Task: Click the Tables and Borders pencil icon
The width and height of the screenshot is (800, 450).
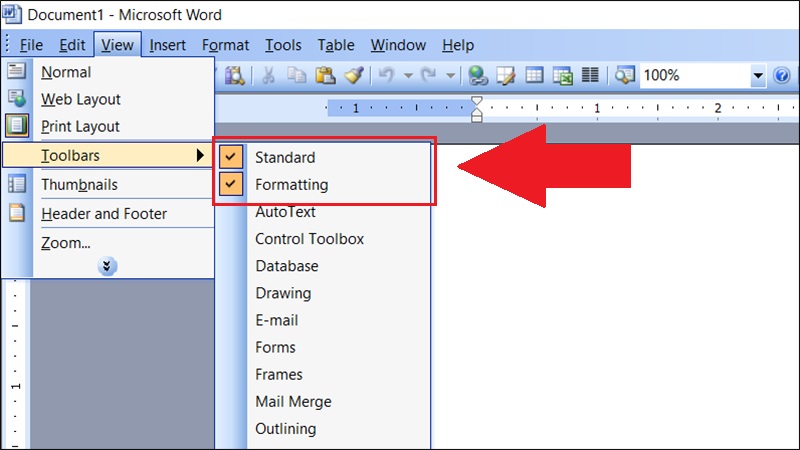Action: point(506,76)
